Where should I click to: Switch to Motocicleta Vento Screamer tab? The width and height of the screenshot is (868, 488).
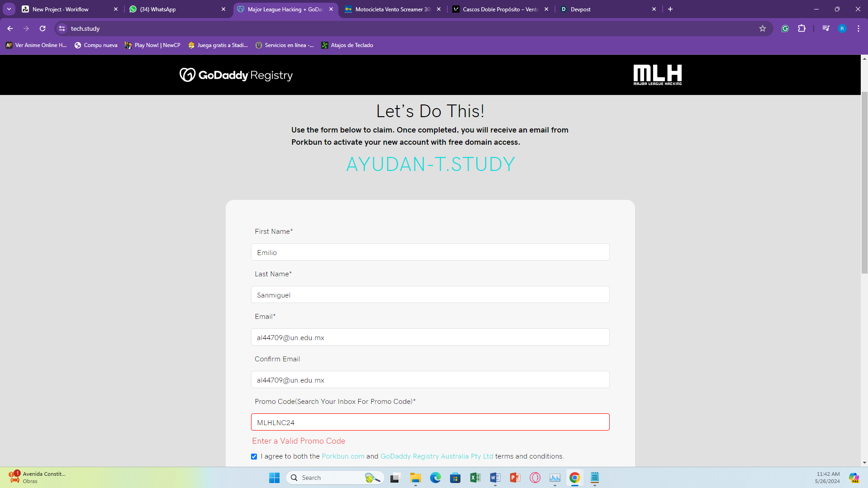[x=393, y=9]
